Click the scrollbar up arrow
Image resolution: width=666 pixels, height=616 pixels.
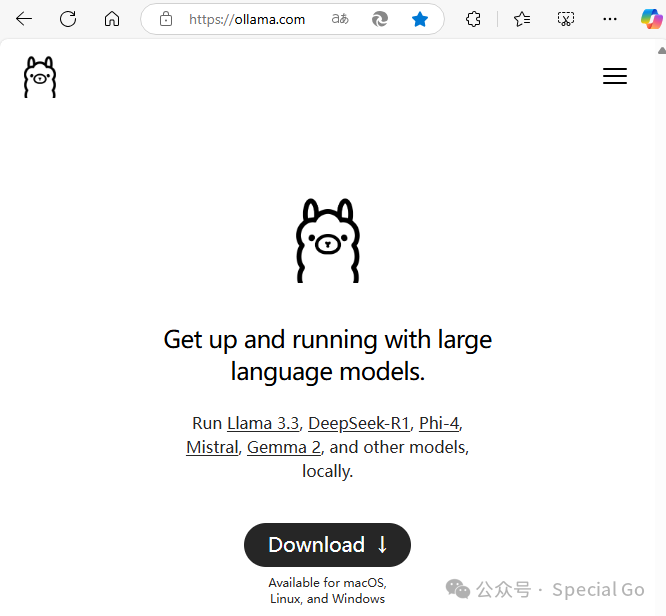(x=662, y=51)
